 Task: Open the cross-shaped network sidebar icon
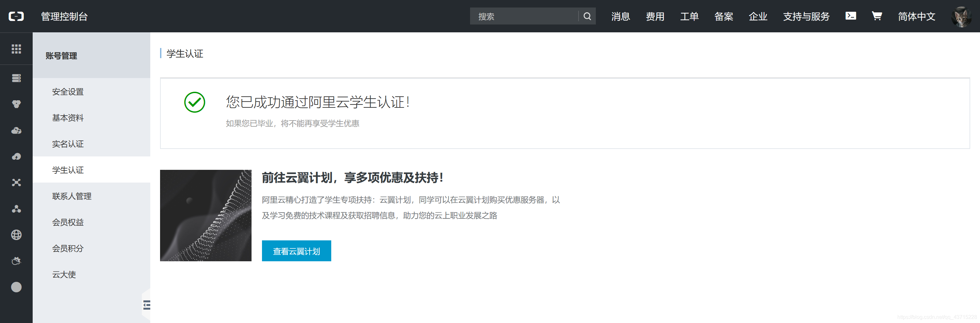[x=16, y=183]
